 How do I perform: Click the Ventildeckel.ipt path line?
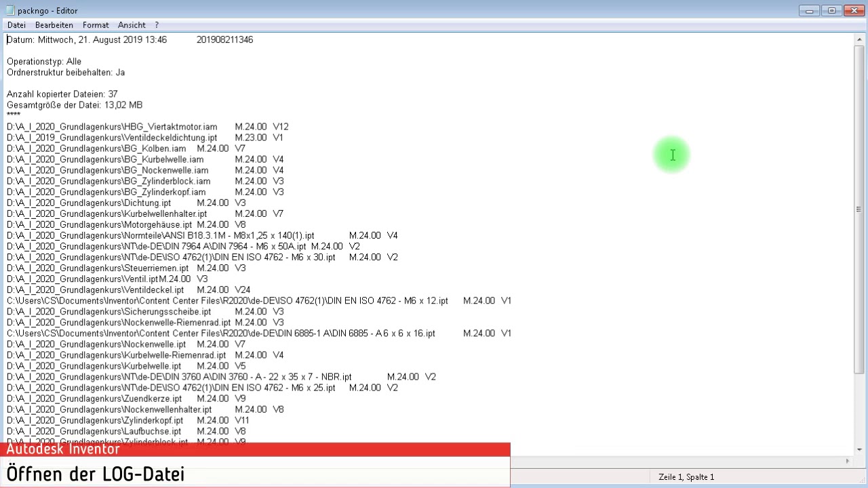(129, 289)
